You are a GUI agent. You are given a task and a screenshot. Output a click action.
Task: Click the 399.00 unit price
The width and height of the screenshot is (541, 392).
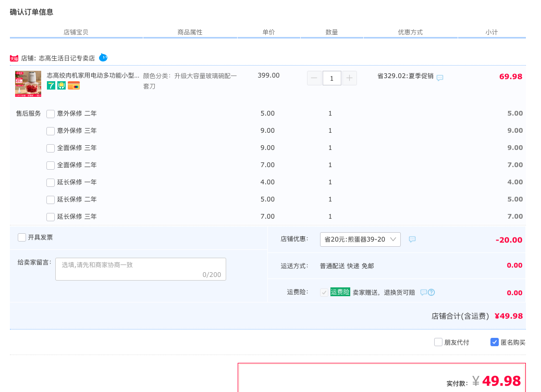[x=268, y=75]
